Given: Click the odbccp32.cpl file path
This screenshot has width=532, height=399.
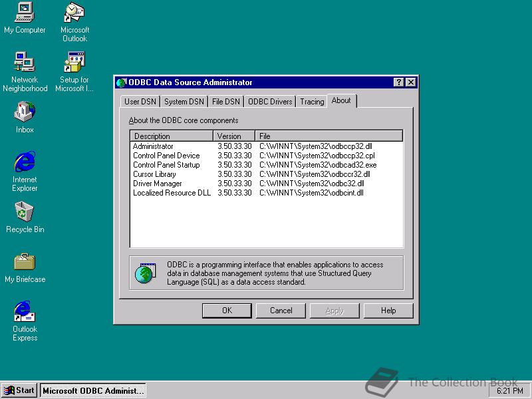Looking at the screenshot, I should (317, 156).
